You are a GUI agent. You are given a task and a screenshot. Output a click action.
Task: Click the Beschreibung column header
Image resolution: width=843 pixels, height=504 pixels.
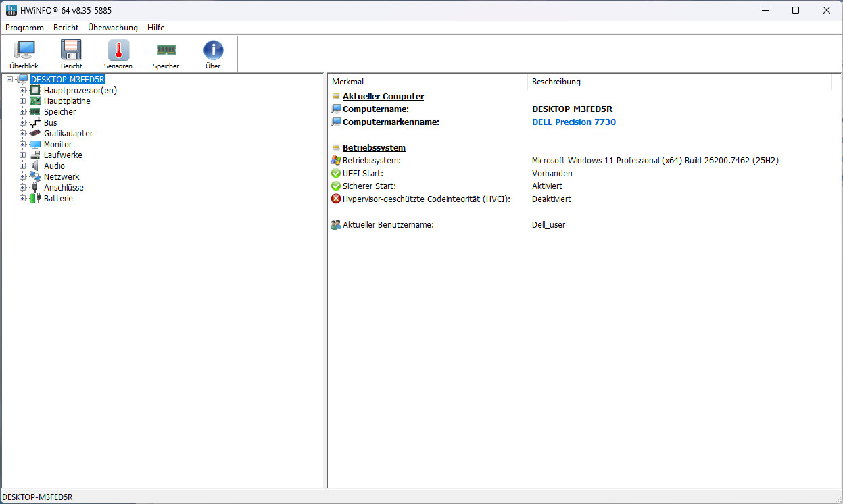coord(679,82)
